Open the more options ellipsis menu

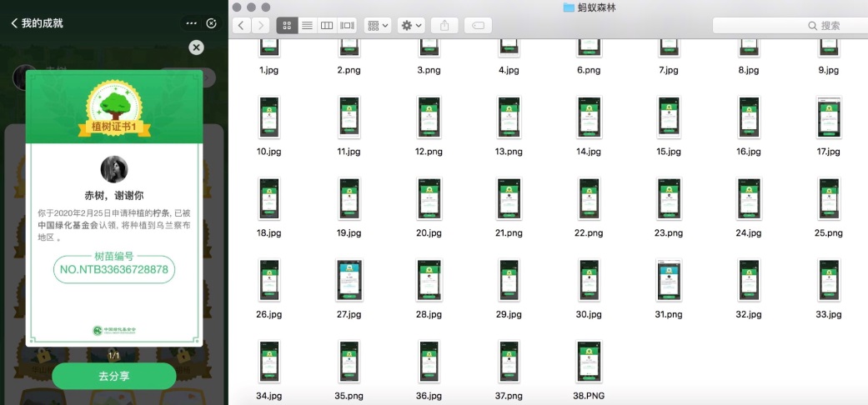pyautogui.click(x=192, y=23)
